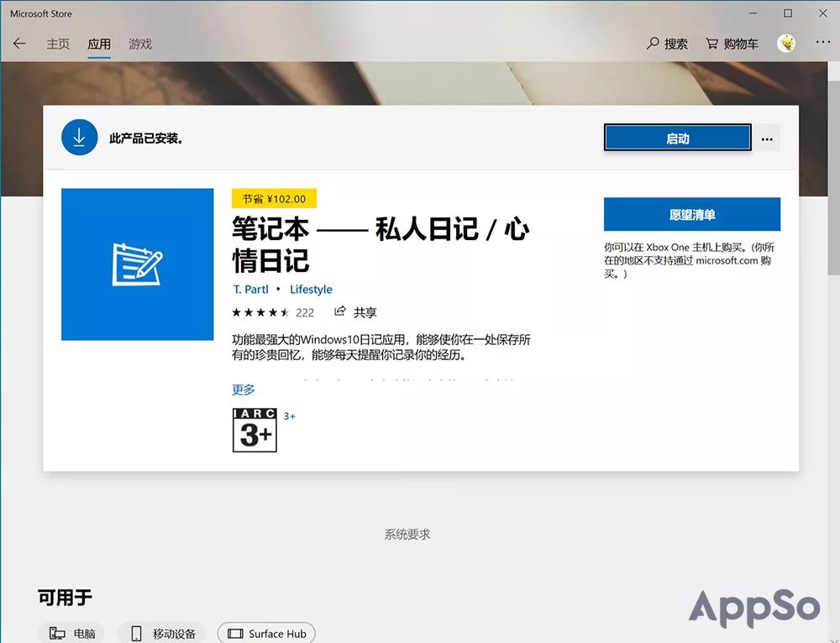Screen dimensions: 840x643
Task: Open the 主页 tab
Action: tap(58, 44)
